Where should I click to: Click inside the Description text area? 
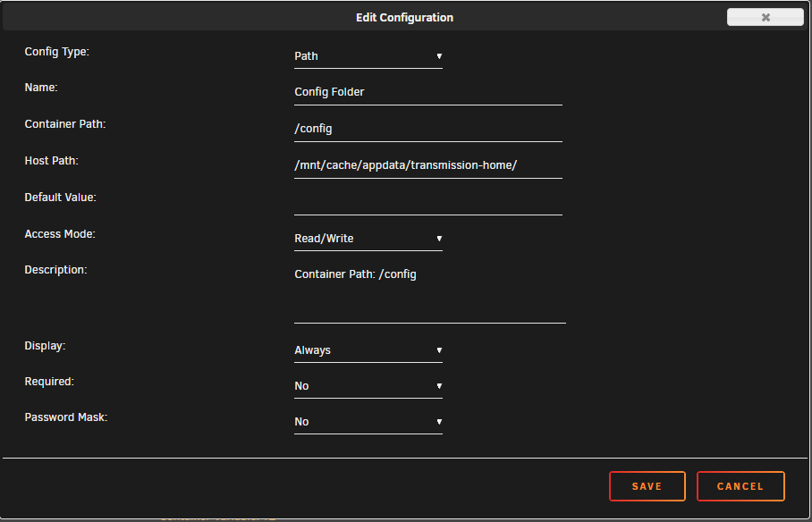tap(430, 293)
